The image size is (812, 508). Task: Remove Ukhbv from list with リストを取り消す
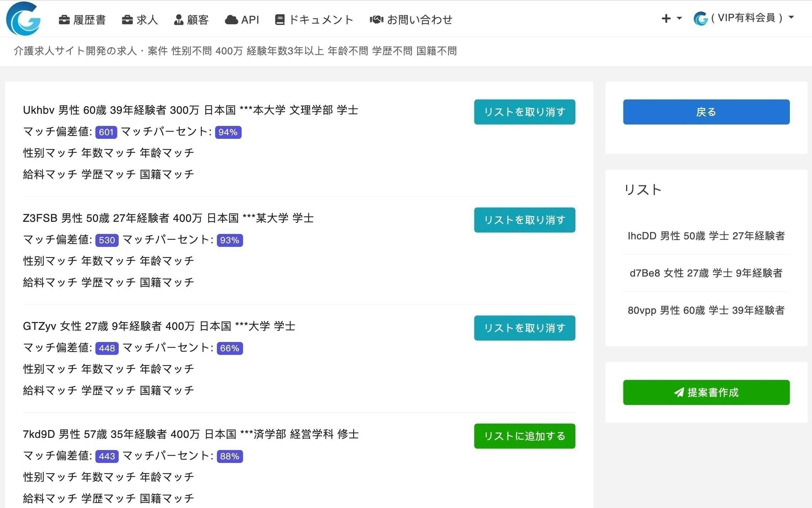(524, 112)
